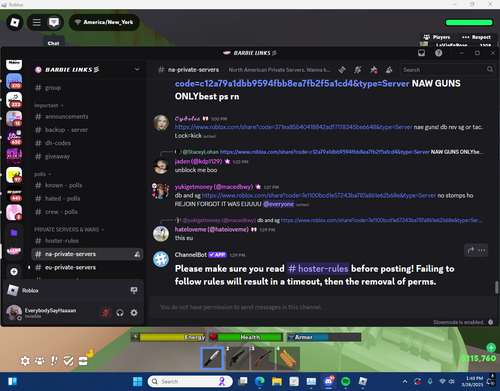Expand the BARBIE LINKS server dropdown

(x=137, y=69)
